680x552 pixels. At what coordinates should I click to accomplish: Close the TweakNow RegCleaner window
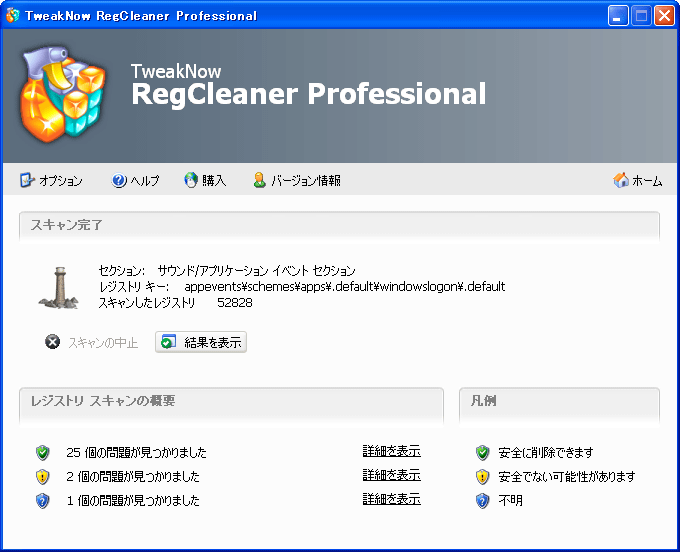pos(664,16)
